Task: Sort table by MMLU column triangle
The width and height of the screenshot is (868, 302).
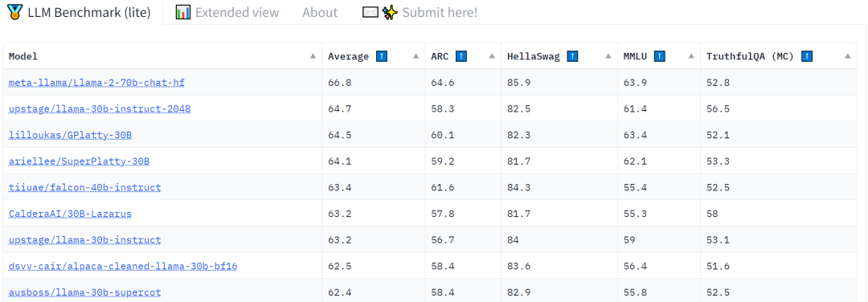Action: (691, 56)
